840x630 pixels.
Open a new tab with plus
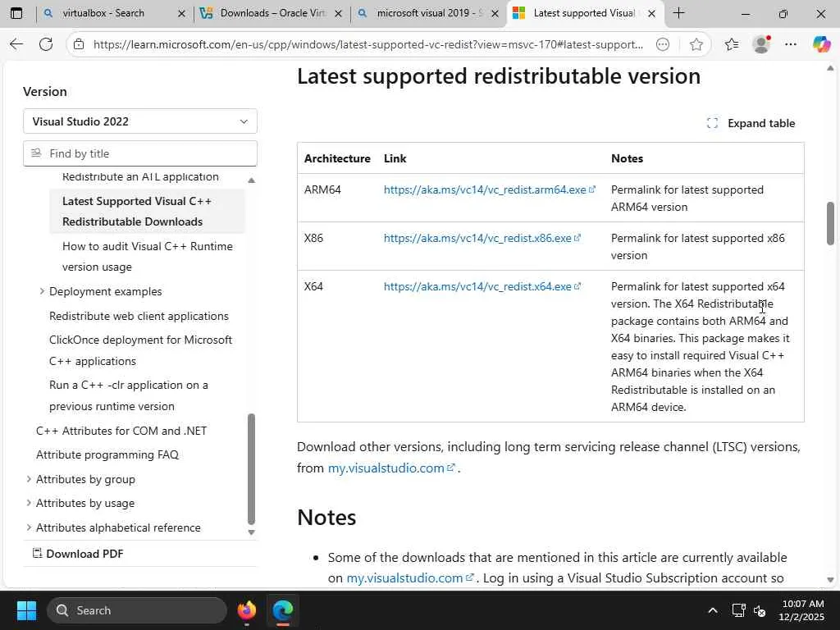(678, 13)
